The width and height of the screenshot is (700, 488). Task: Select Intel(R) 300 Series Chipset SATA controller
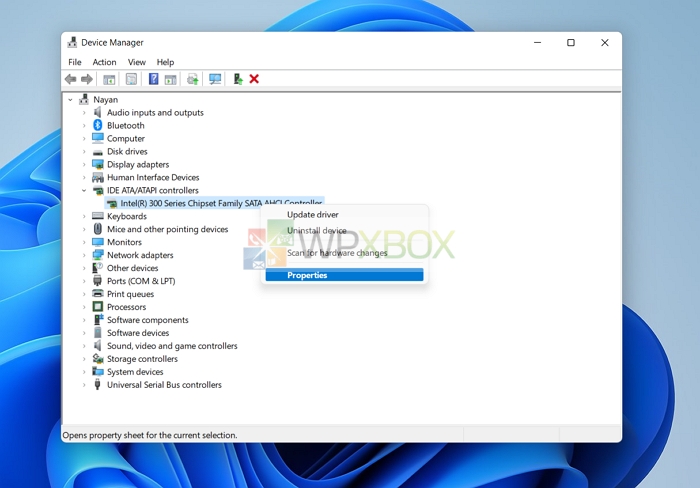click(x=214, y=203)
